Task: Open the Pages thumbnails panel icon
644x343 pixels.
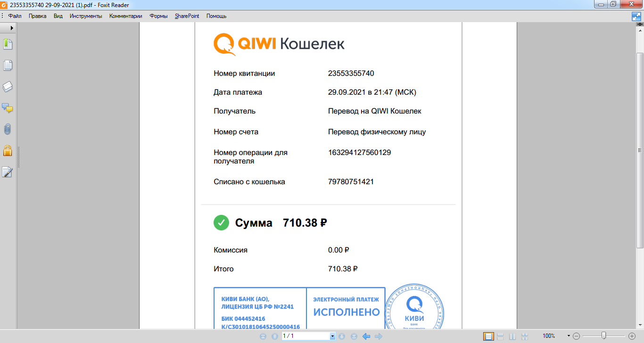Action: point(8,65)
